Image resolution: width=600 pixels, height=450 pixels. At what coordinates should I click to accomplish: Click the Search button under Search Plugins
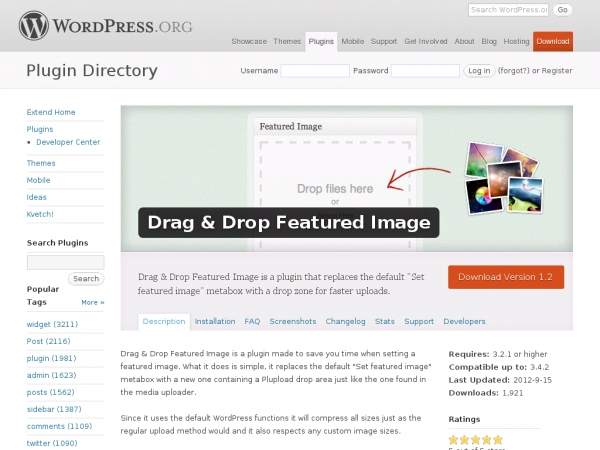[x=86, y=279]
